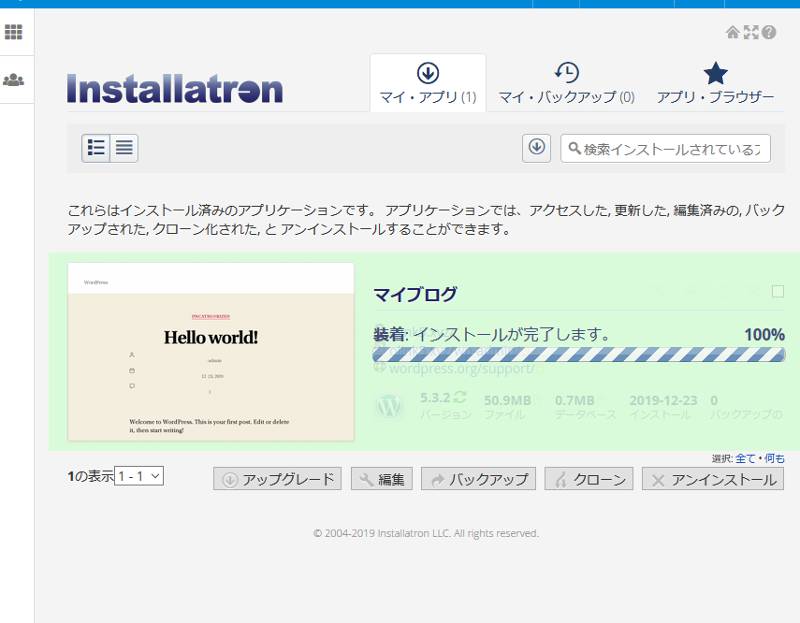
Task: Select all via 全て link
Action: [x=745, y=458]
